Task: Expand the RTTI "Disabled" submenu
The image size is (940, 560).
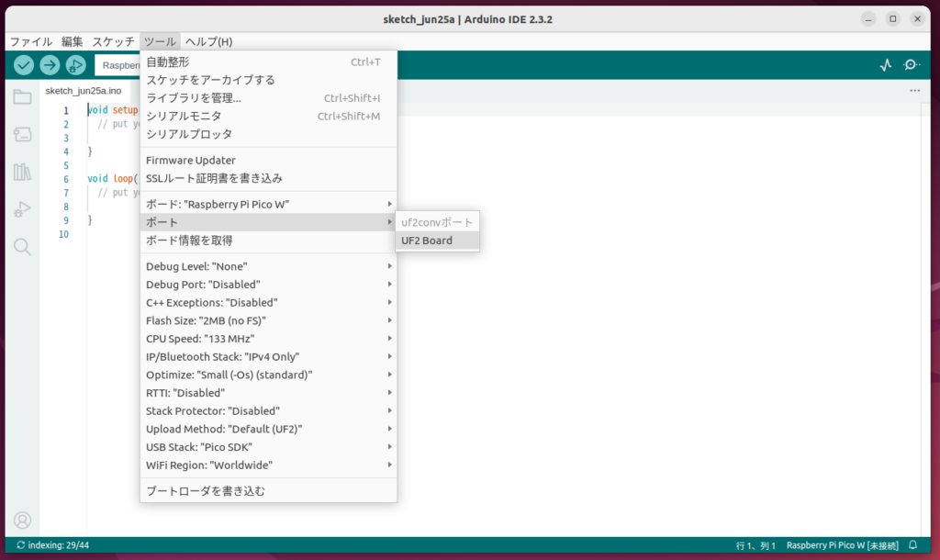Action: 268,393
